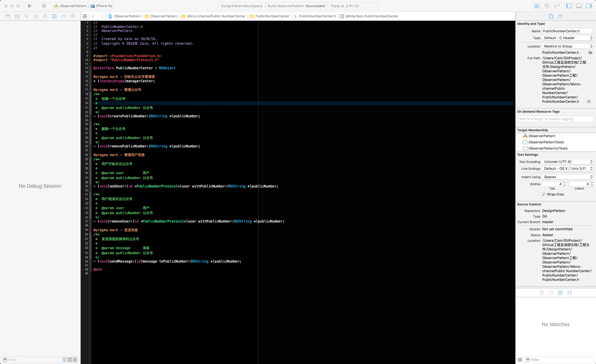This screenshot has height=364, width=596.
Task: Click the Run (play) button
Action: pos(30,6)
